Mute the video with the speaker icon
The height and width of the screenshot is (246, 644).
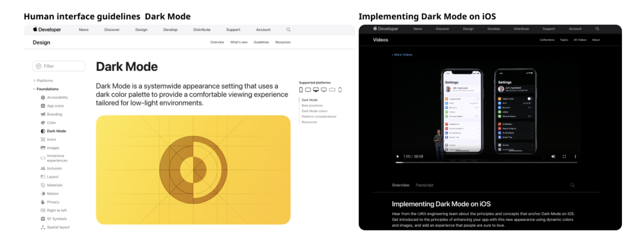point(553,156)
